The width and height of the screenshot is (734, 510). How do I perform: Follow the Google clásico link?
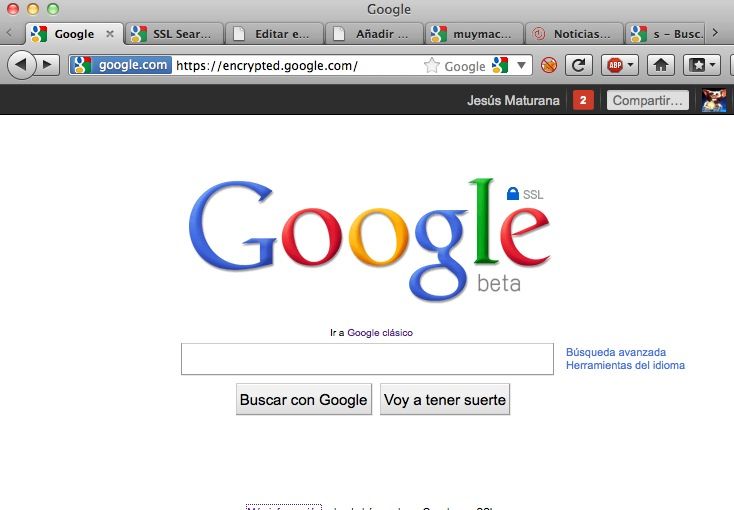(379, 333)
